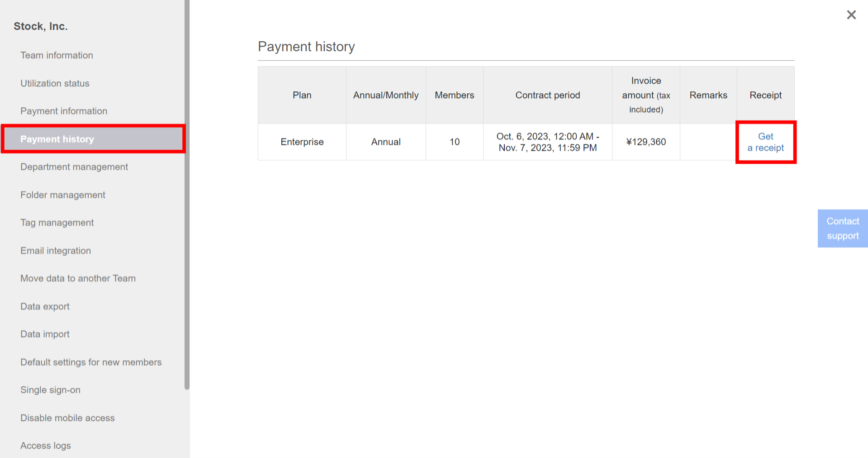The image size is (868, 458).
Task: Open the Data import page
Action: click(45, 334)
